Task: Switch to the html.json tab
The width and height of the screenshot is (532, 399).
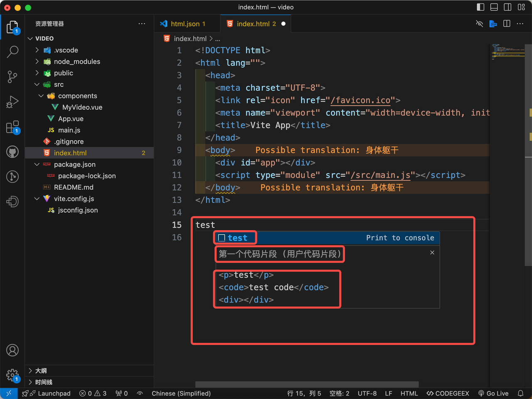Action: pyautogui.click(x=185, y=24)
